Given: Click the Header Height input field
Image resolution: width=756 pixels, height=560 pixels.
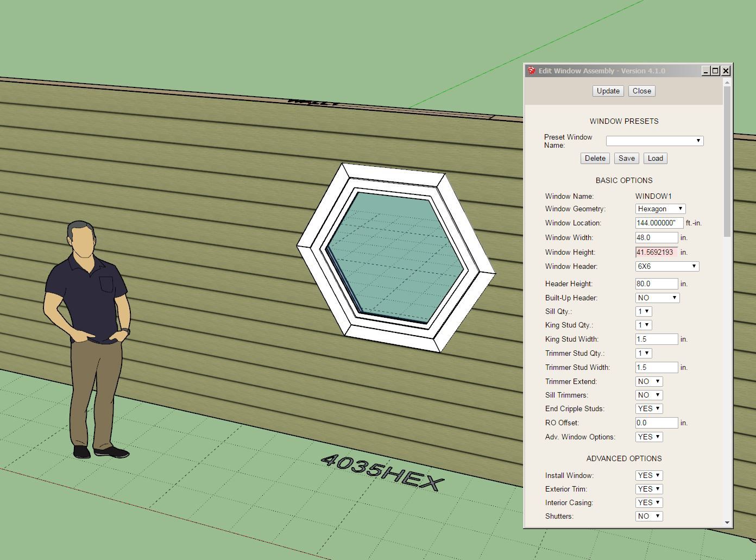Looking at the screenshot, I should (657, 284).
